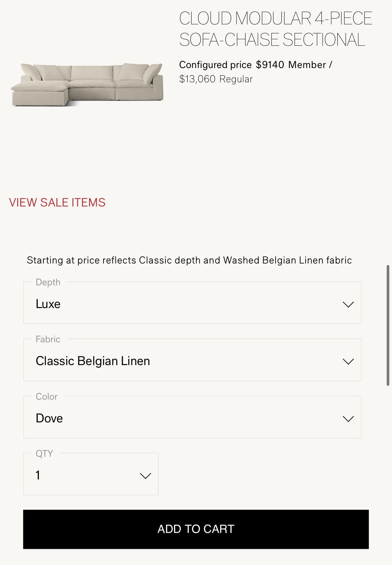Click the Color field label
The height and width of the screenshot is (565, 392).
click(x=47, y=397)
